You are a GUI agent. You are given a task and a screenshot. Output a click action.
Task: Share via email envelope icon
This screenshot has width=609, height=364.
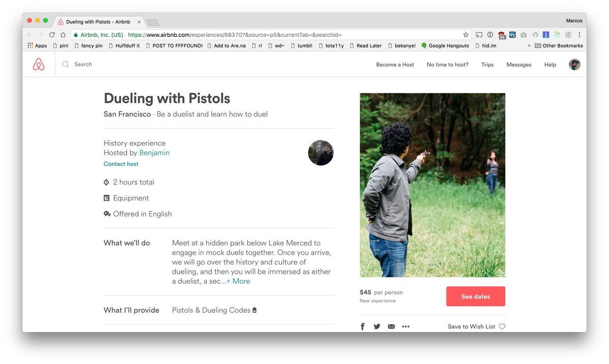[391, 326]
